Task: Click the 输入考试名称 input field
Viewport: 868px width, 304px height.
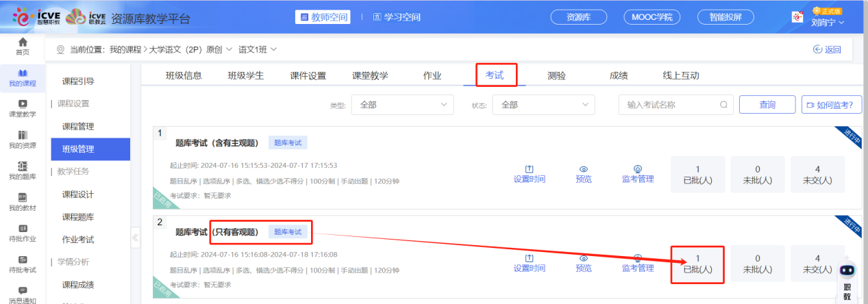Action: 668,105
